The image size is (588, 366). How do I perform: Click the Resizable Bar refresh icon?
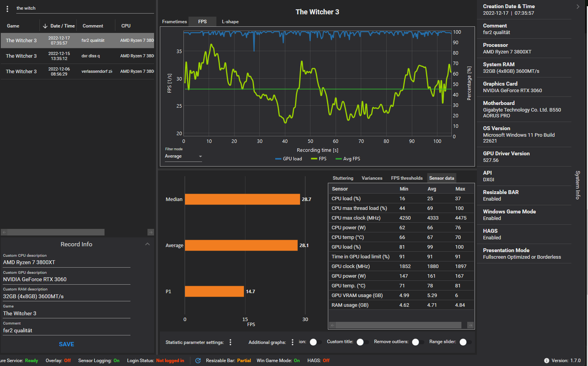(x=198, y=361)
